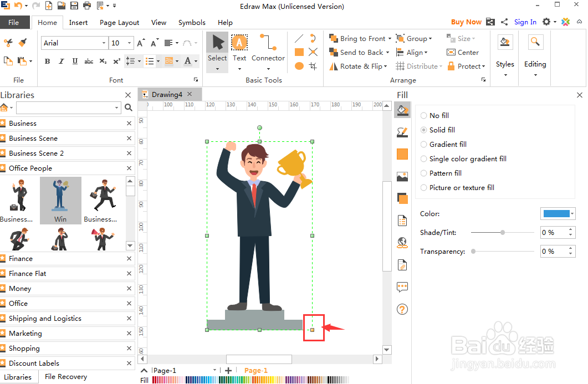This screenshot has height=384, width=588.
Task: Open the Line settings panel icon
Action: point(402,132)
